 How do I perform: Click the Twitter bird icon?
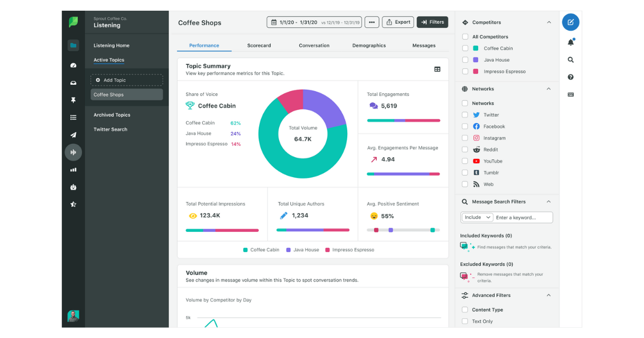(x=477, y=115)
